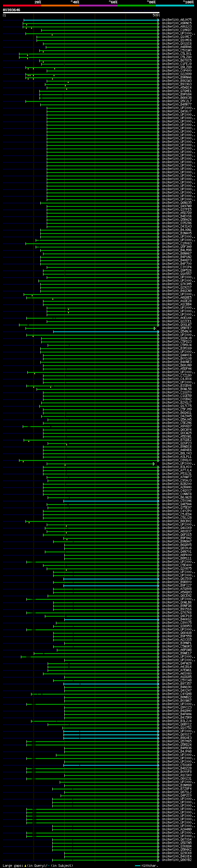Viewport: 197px width, 868px height.
Task: Select hit label UniRef100_B6KK38
Action: click(x=177, y=97)
